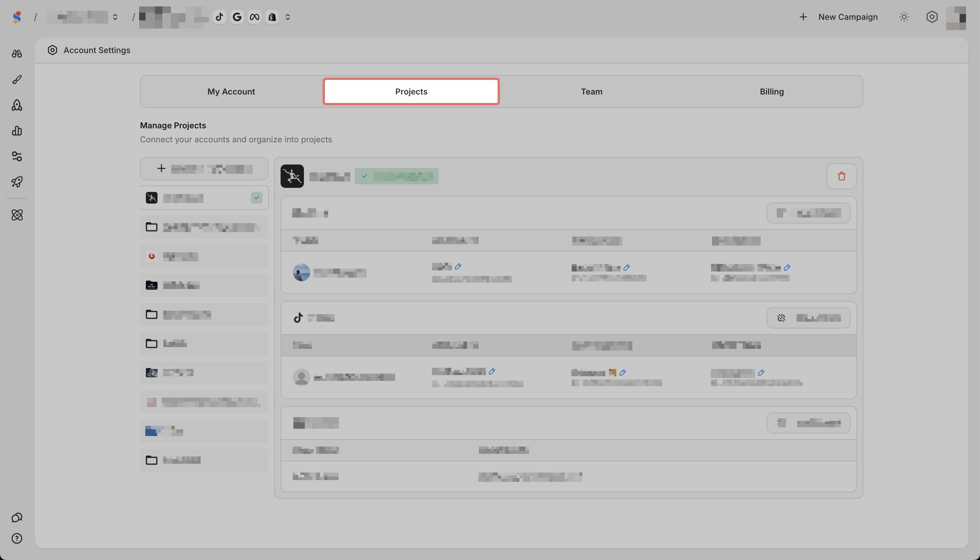The height and width of the screenshot is (560, 980).
Task: Click the green check on the selected project
Action: pyautogui.click(x=257, y=198)
